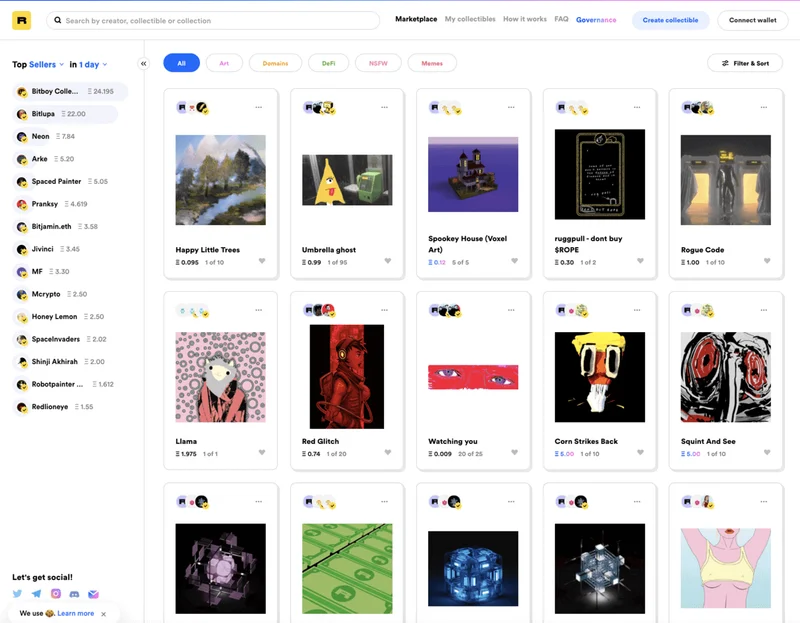
Task: Collapse the Top Sellers sidebar
Action: pos(142,62)
